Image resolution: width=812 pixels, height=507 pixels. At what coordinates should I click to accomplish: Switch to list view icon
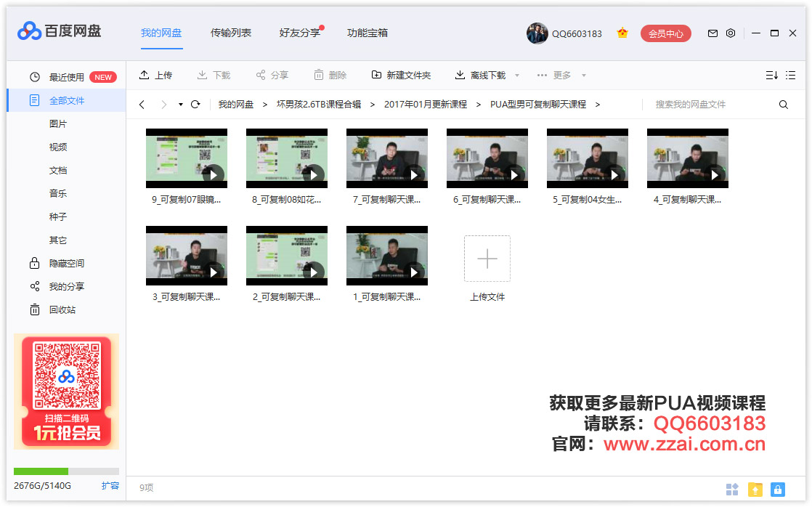(790, 75)
